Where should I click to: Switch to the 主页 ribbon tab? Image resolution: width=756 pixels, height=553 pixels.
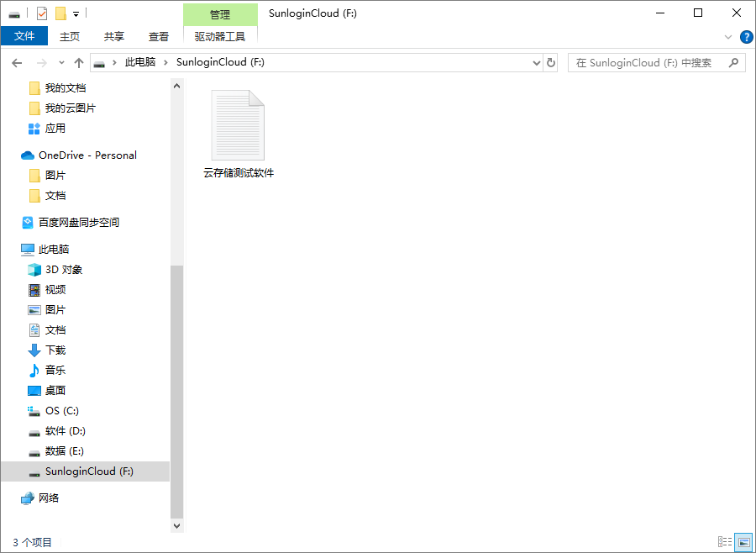[70, 36]
